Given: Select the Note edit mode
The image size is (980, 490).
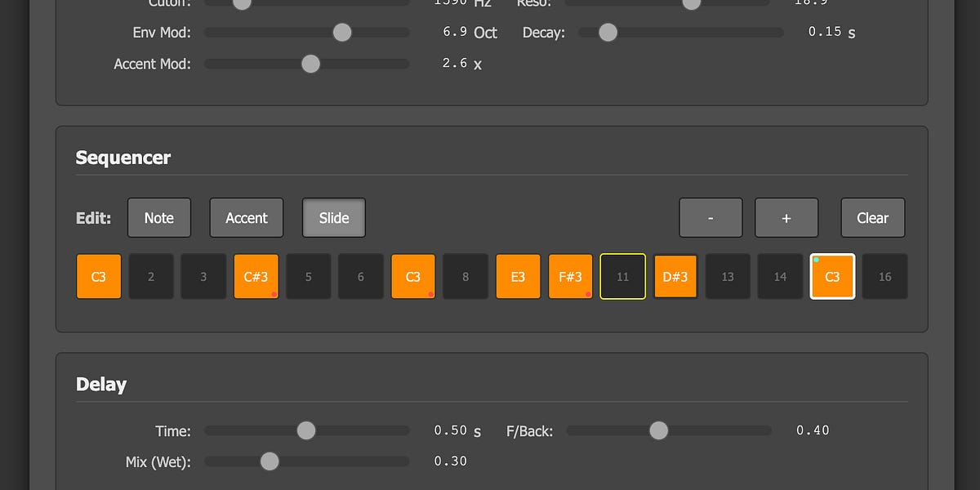Looking at the screenshot, I should click(159, 218).
